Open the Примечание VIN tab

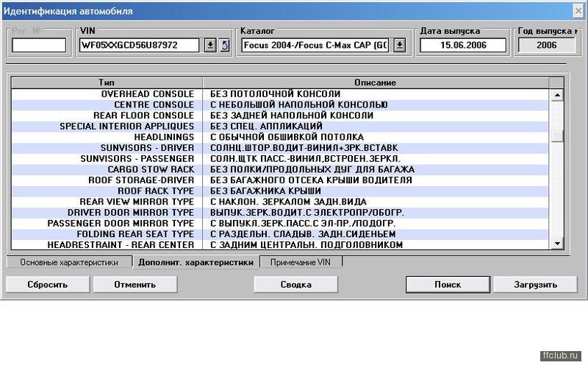(x=301, y=263)
